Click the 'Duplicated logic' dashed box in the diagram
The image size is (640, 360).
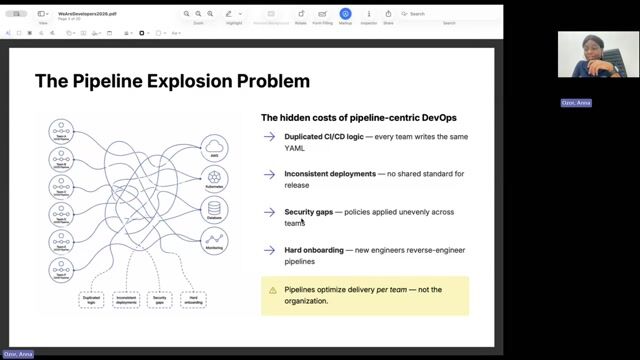91,300
